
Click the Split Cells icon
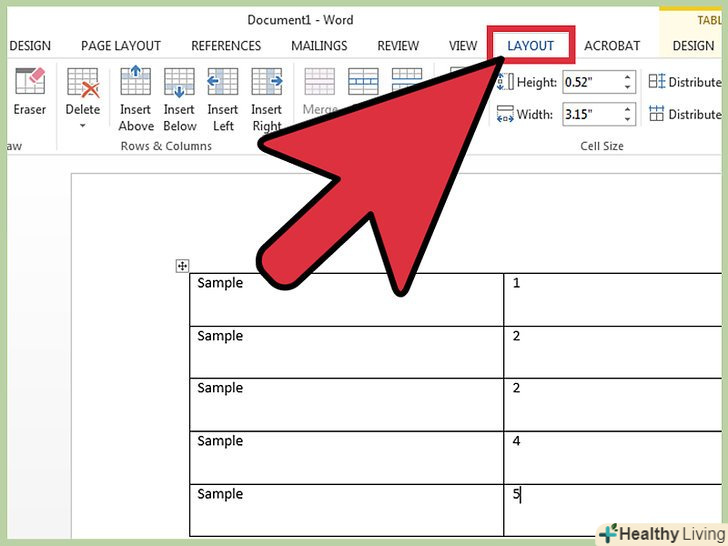pyautogui.click(x=363, y=81)
